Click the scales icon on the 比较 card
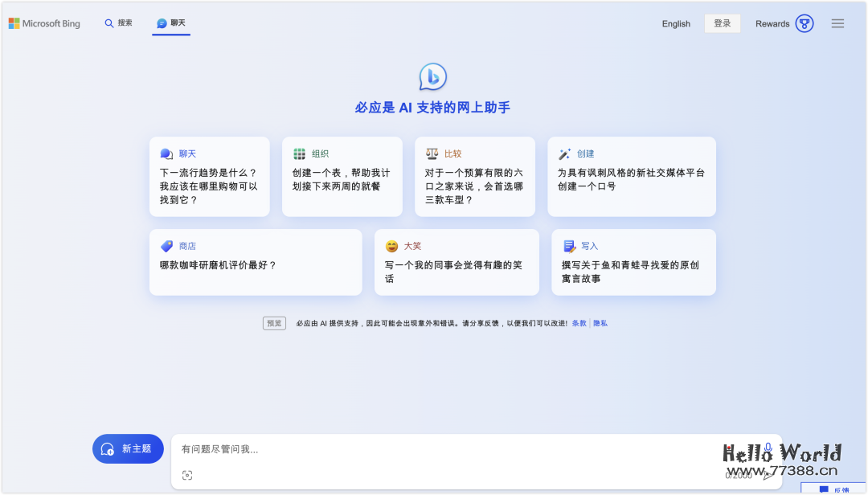 tap(431, 153)
